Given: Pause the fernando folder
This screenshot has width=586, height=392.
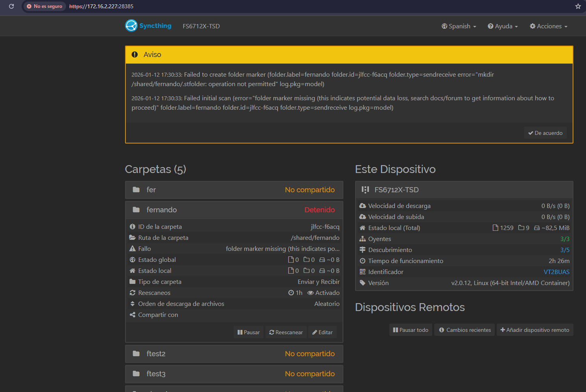Looking at the screenshot, I should coord(249,333).
